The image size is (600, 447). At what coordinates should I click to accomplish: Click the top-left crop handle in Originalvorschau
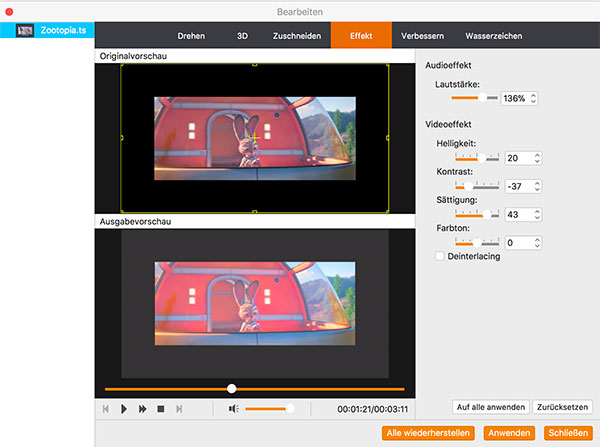(122, 65)
